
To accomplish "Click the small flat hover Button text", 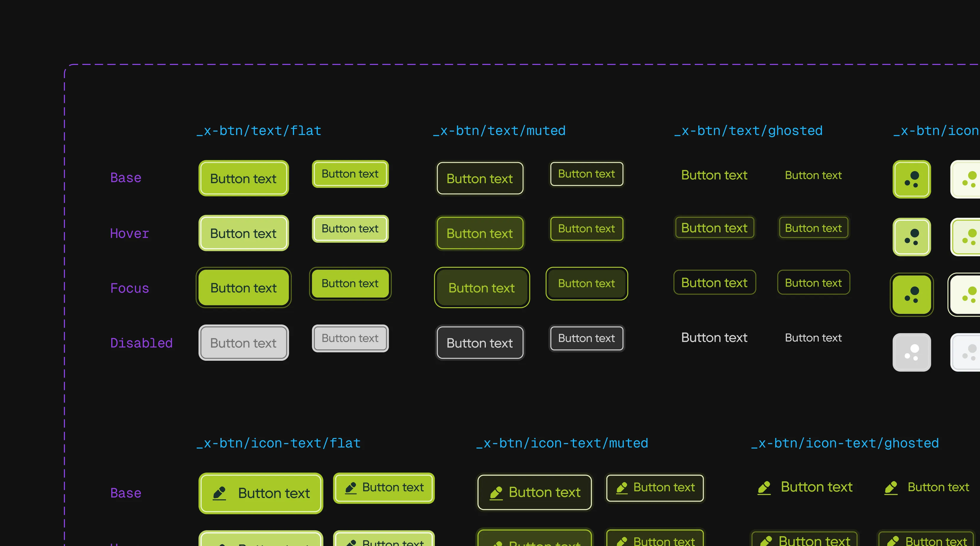I will tap(350, 229).
